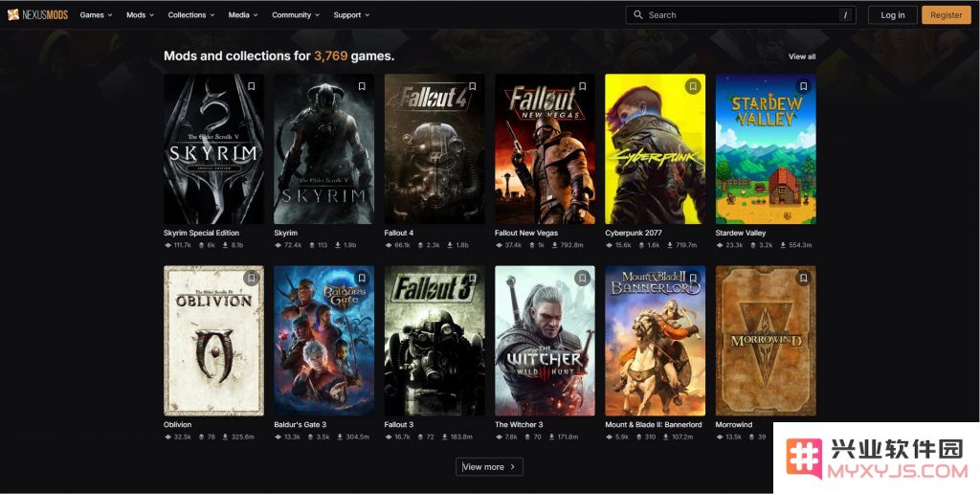
Task: Click The Witcher 3 title link
Action: click(x=519, y=424)
